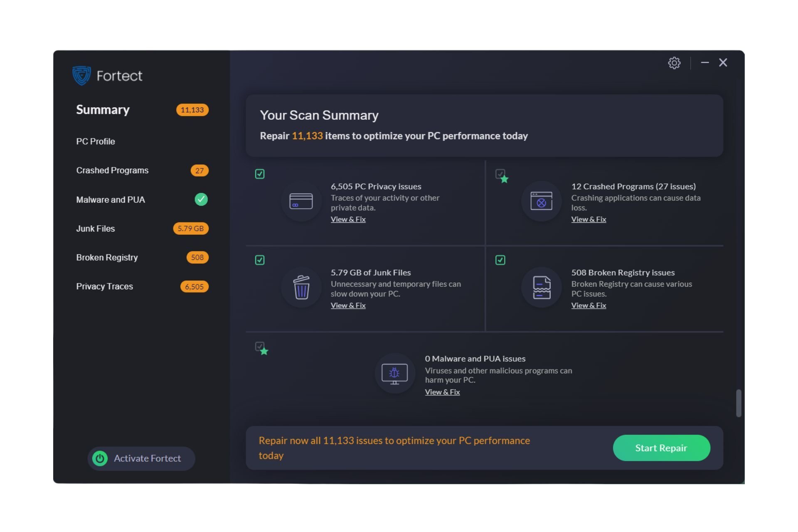Click View & Fix for Broken Registry issues
This screenshot has height=532, width=798.
589,305
